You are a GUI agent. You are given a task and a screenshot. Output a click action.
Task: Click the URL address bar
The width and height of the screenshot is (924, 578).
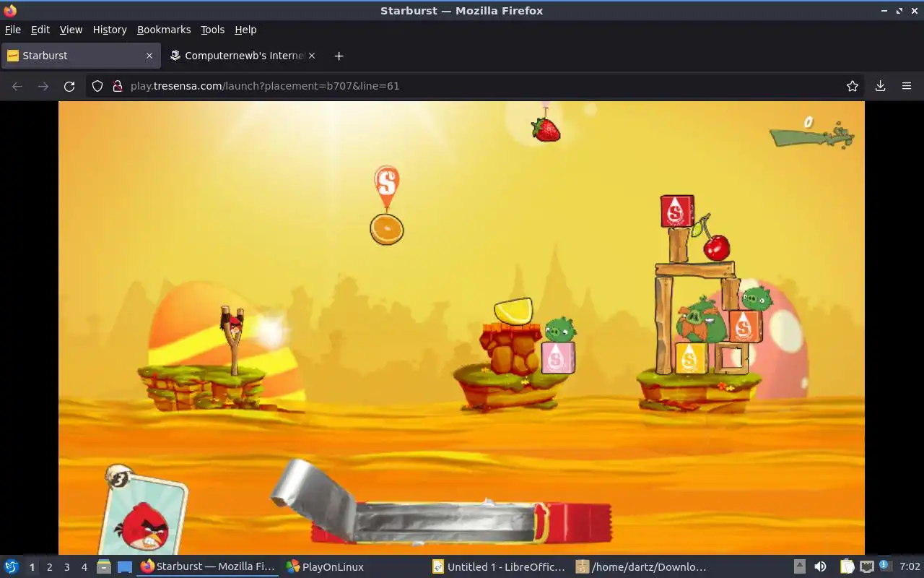(476, 86)
